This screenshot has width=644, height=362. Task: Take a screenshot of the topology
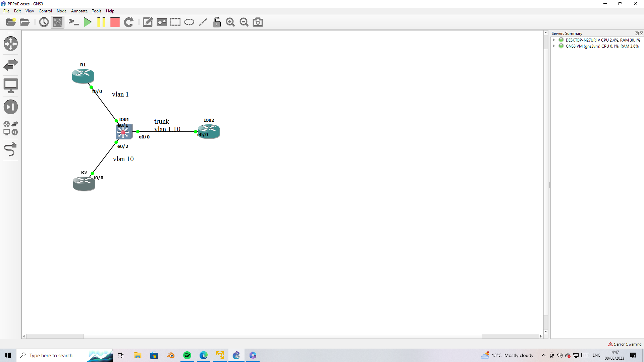click(x=258, y=22)
